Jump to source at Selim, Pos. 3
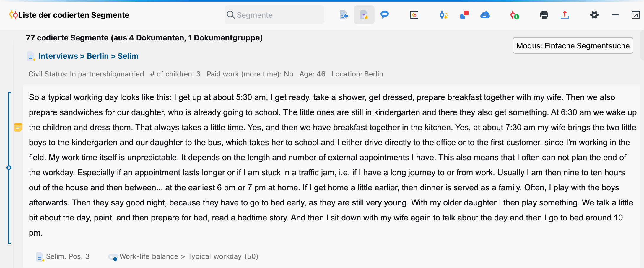Screen dimensions: 644x268 [68, 256]
